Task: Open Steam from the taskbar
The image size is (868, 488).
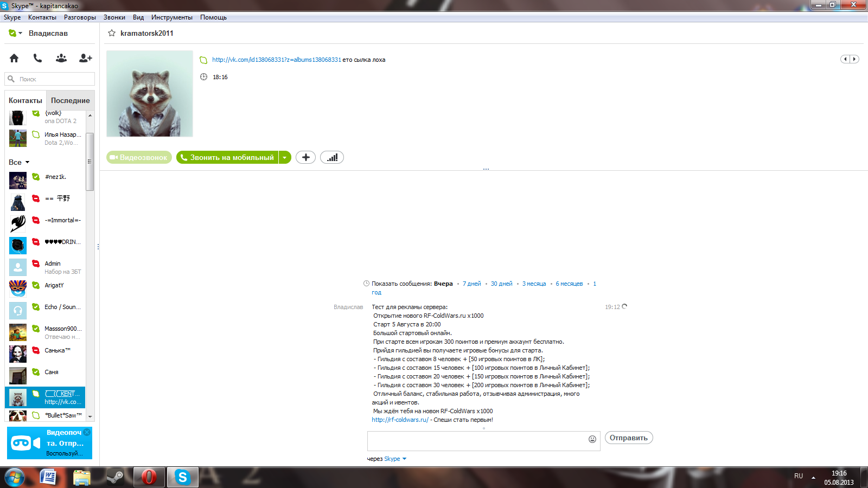Action: 114,477
